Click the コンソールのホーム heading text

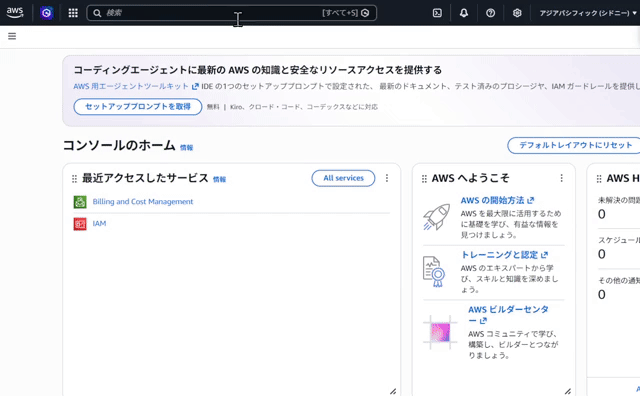(119, 145)
